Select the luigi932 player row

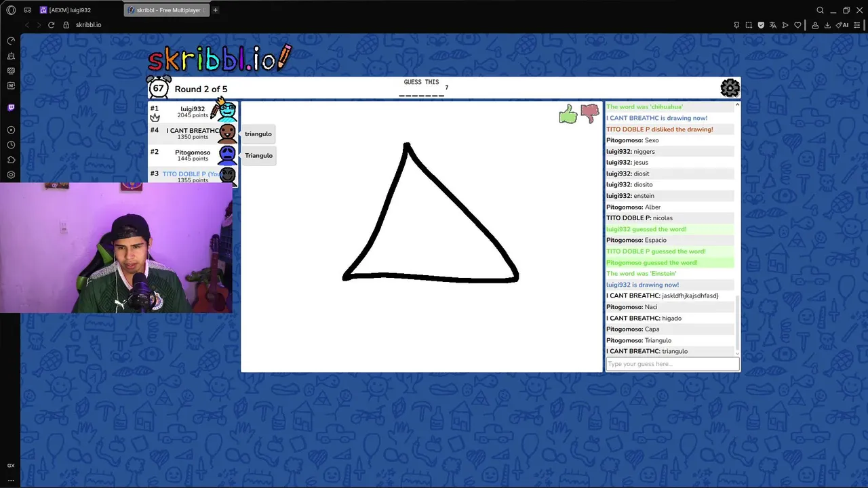coord(193,112)
